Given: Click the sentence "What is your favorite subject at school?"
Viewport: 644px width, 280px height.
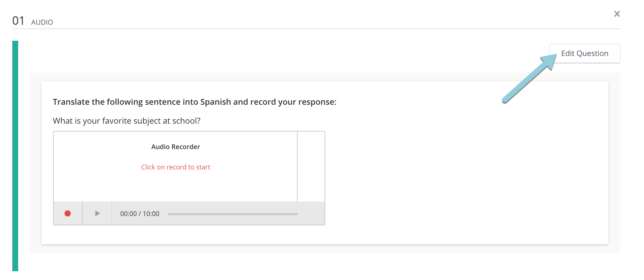Looking at the screenshot, I should coord(127,121).
